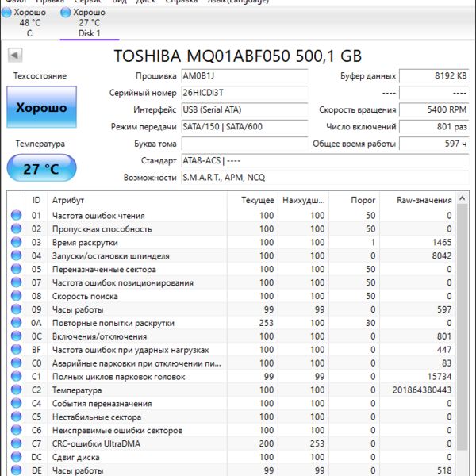The width and height of the screenshot is (476, 476).
Task: Click the Текущее column header
Action: 252,200
